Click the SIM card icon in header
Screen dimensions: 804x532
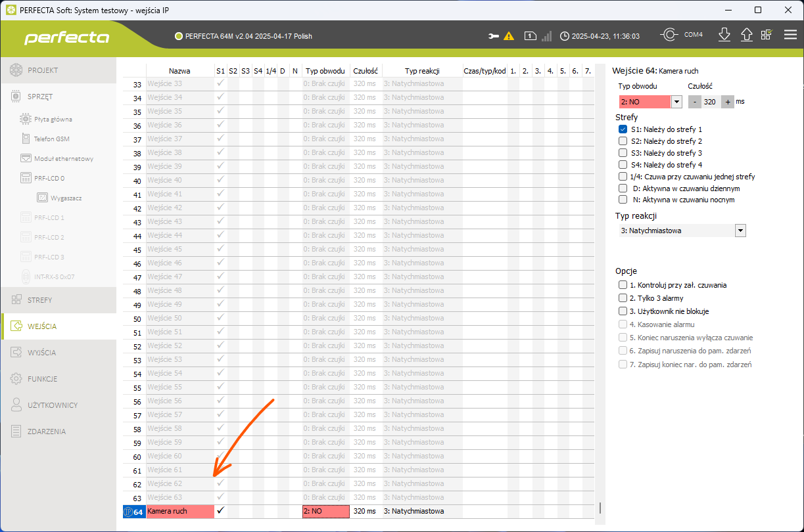coord(530,36)
